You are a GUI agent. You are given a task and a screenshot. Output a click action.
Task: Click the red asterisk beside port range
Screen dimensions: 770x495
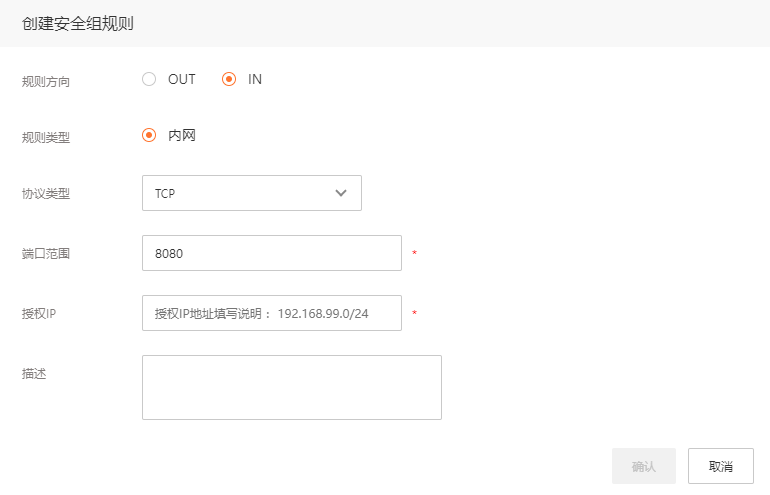(x=414, y=253)
